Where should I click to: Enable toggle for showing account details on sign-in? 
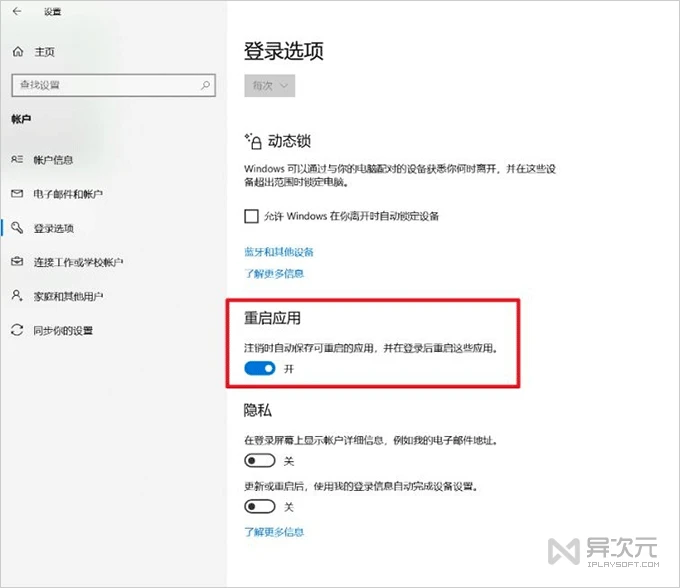260,461
